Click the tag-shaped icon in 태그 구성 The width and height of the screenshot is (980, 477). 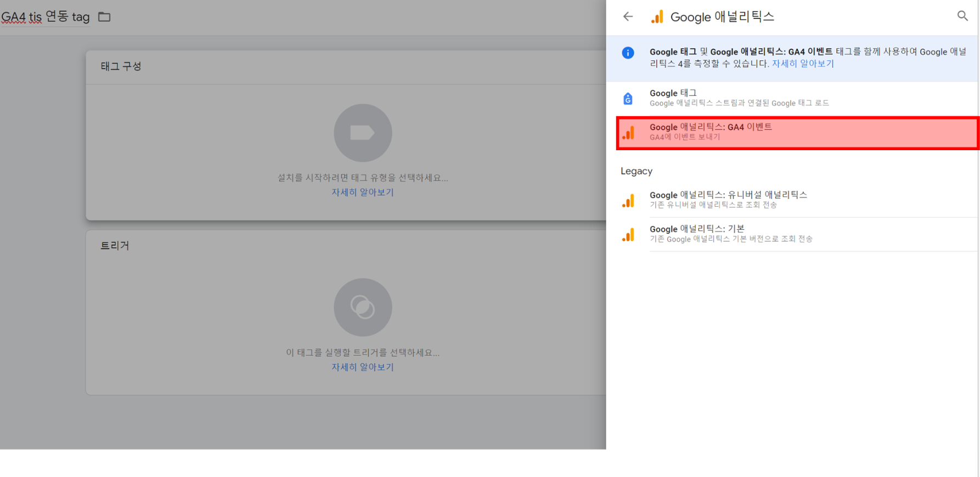tap(363, 133)
